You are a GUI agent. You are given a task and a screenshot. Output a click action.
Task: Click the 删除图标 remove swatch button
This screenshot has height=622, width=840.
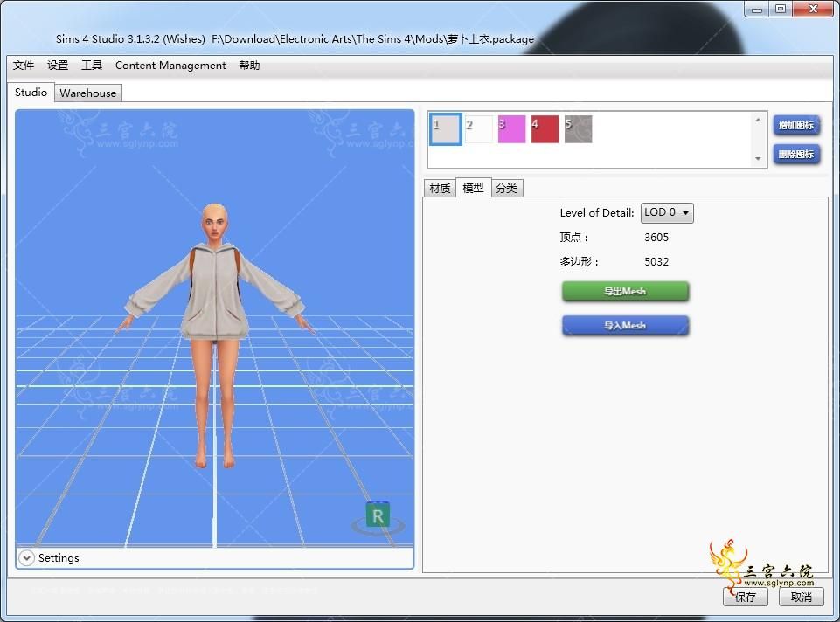click(796, 154)
